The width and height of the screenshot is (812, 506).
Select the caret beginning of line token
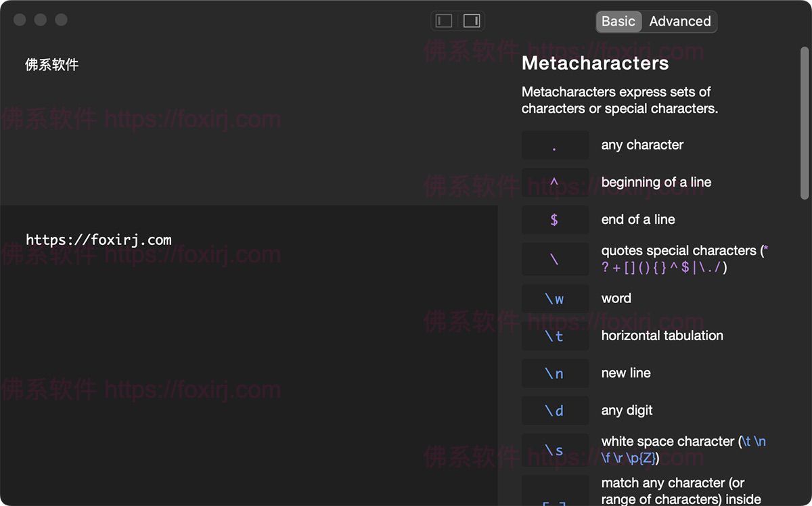[x=555, y=182]
